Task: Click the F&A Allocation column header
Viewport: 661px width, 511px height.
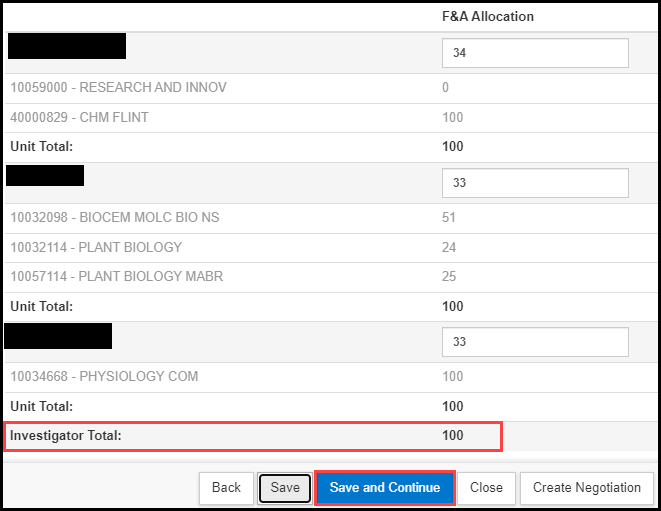Action: point(488,17)
